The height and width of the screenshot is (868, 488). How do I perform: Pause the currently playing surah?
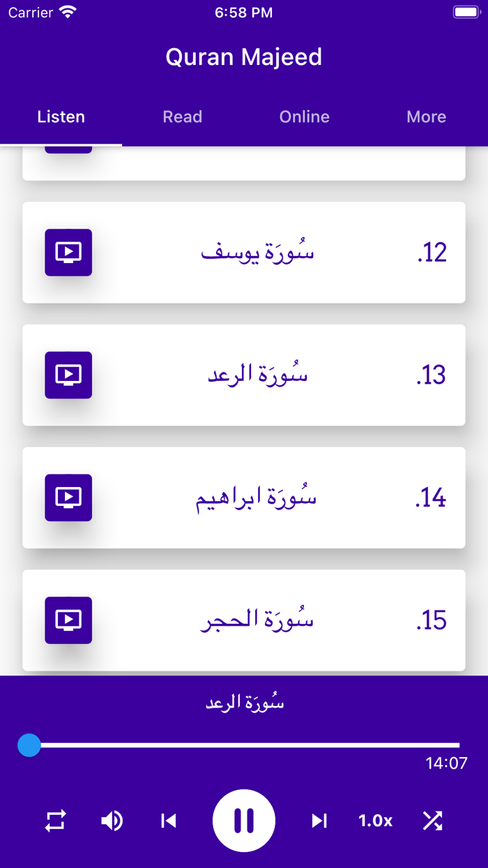(x=244, y=821)
